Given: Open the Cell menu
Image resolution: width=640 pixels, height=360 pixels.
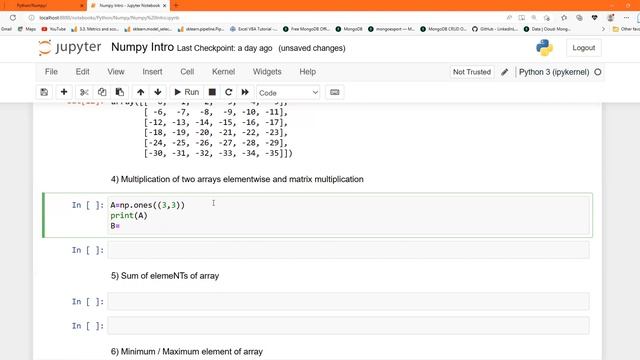Looking at the screenshot, I should point(187,72).
